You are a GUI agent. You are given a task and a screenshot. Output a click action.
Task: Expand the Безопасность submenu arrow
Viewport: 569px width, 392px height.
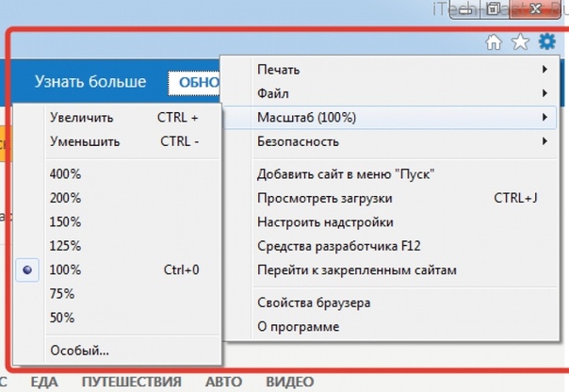pyautogui.click(x=545, y=140)
